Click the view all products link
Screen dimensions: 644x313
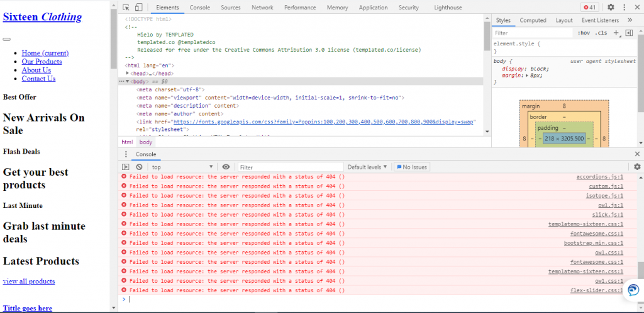click(29, 282)
